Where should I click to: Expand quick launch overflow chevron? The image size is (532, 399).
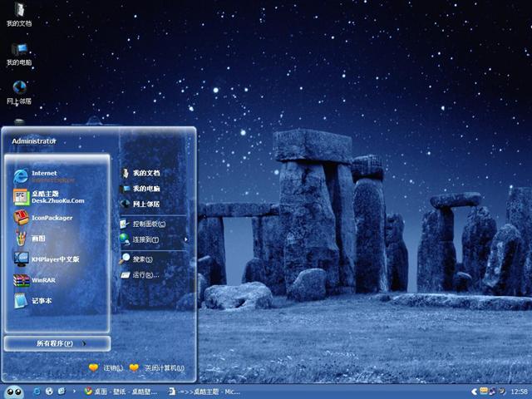click(x=74, y=392)
